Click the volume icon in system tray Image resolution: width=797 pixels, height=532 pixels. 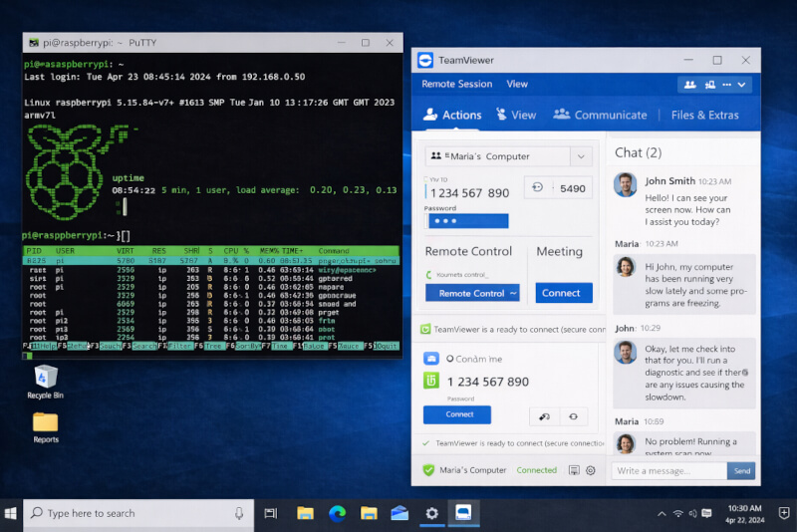[x=692, y=514]
